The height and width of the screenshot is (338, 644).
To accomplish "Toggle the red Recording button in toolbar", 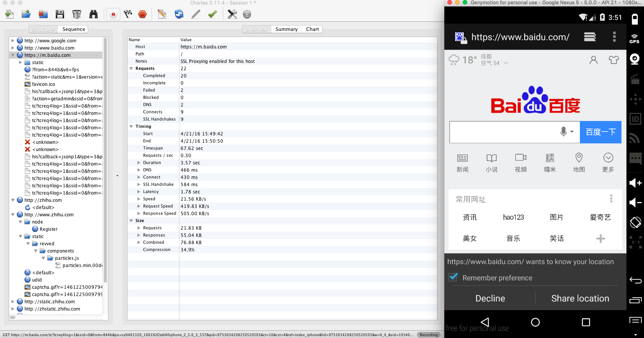I will tap(113, 14).
